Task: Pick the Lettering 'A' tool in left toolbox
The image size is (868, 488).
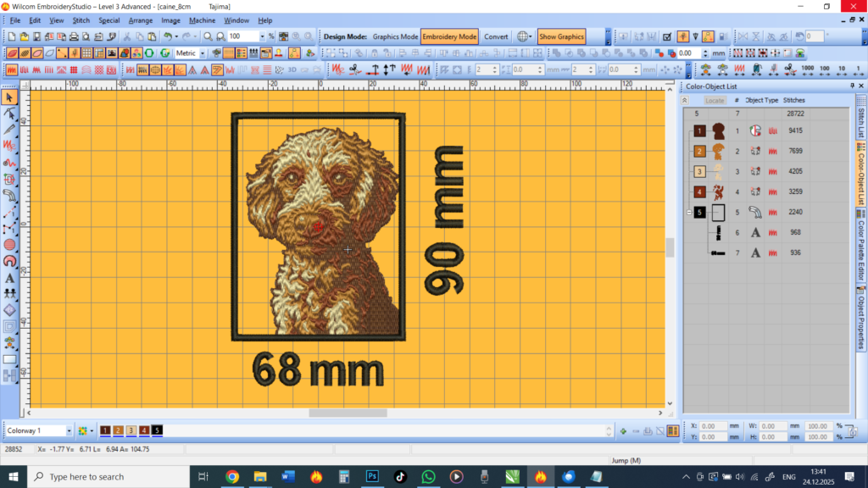Action: (x=9, y=278)
